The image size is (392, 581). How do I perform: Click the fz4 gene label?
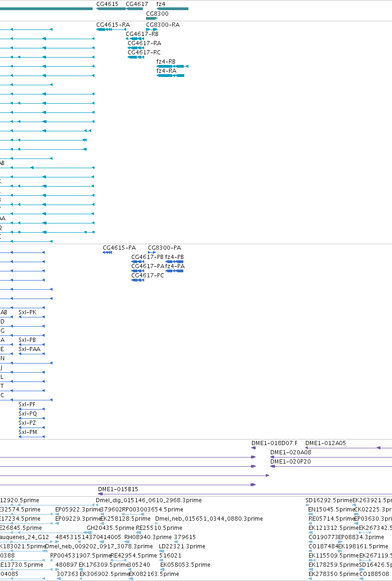click(161, 4)
